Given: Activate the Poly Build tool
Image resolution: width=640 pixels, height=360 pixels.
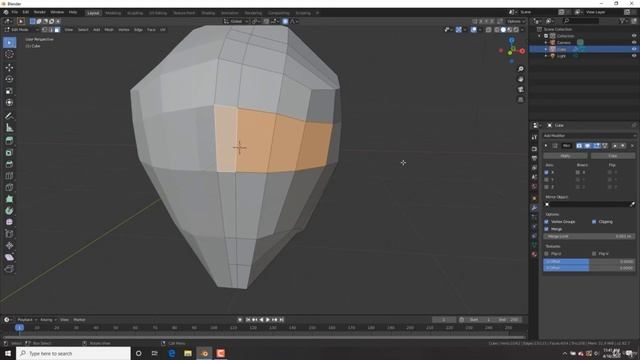Looking at the screenshot, I should coord(9,199).
